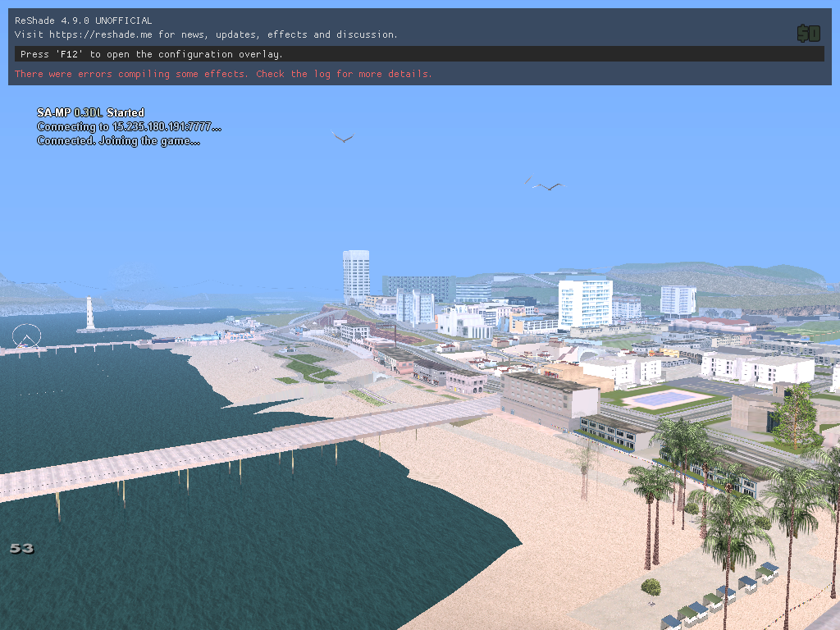The height and width of the screenshot is (630, 840).
Task: Click the red 'There were errors compiling some effects' message
Action: coord(223,74)
